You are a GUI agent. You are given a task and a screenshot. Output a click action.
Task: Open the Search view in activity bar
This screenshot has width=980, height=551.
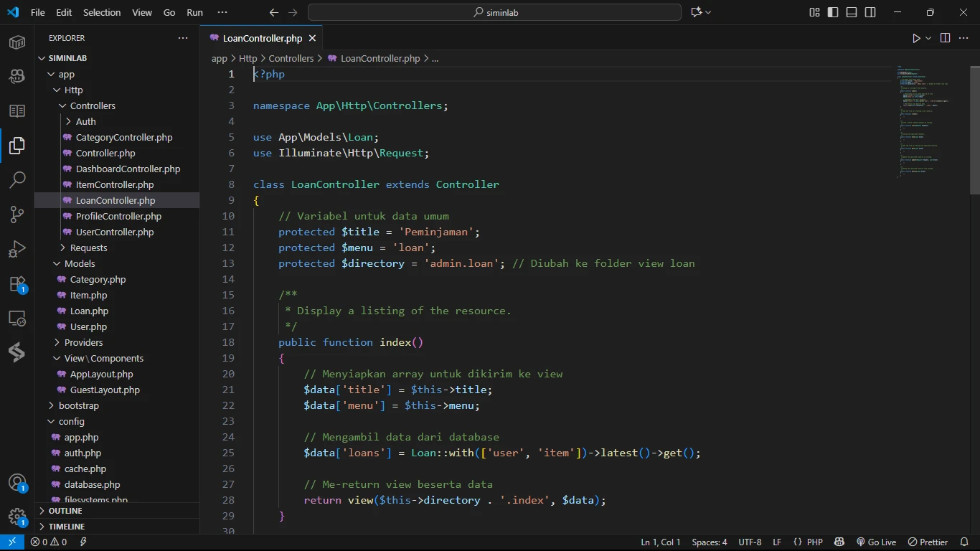[17, 180]
